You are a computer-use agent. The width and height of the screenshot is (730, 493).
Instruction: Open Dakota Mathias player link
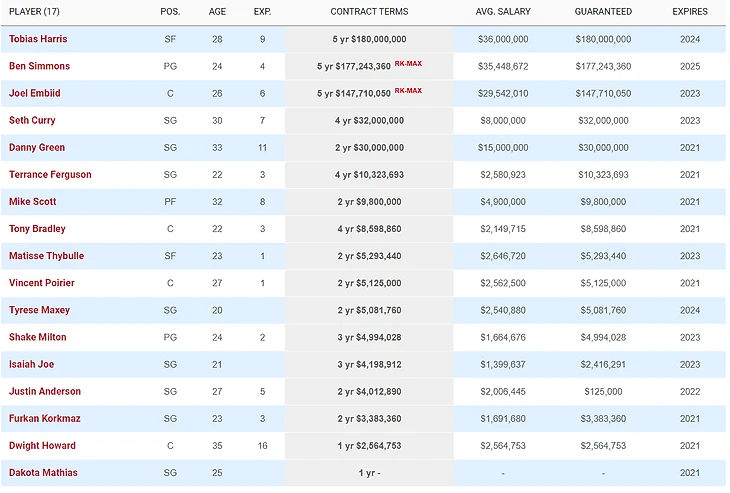[x=43, y=472]
